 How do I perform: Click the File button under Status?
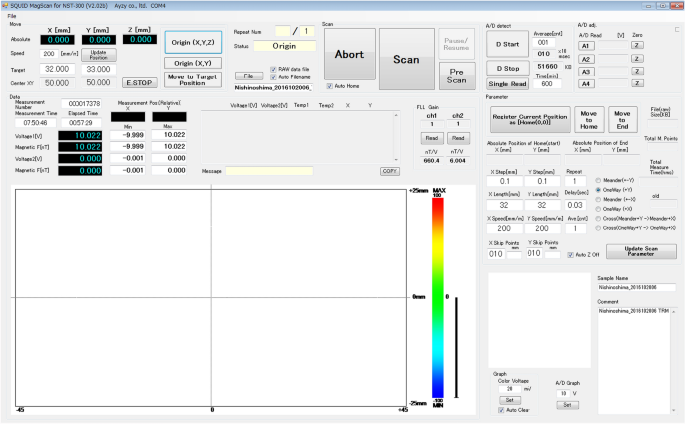(249, 76)
